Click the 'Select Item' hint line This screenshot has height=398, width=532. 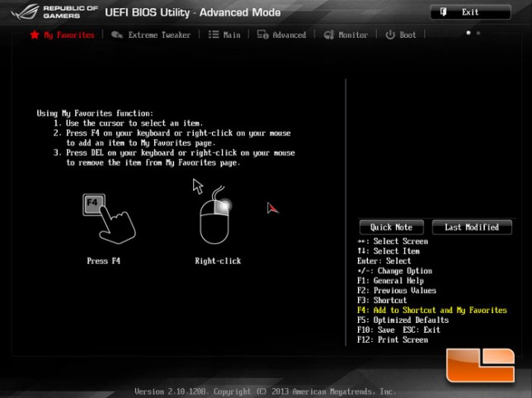(388, 251)
